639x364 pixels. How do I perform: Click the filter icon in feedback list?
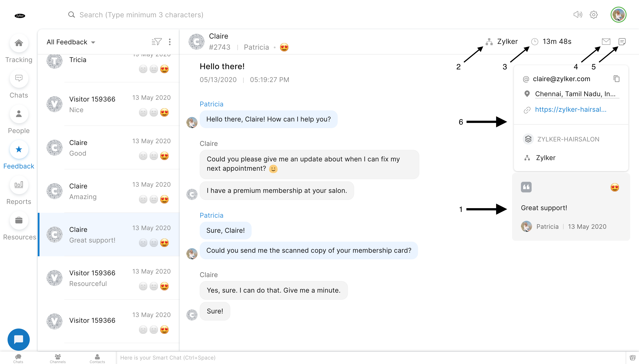point(157,42)
